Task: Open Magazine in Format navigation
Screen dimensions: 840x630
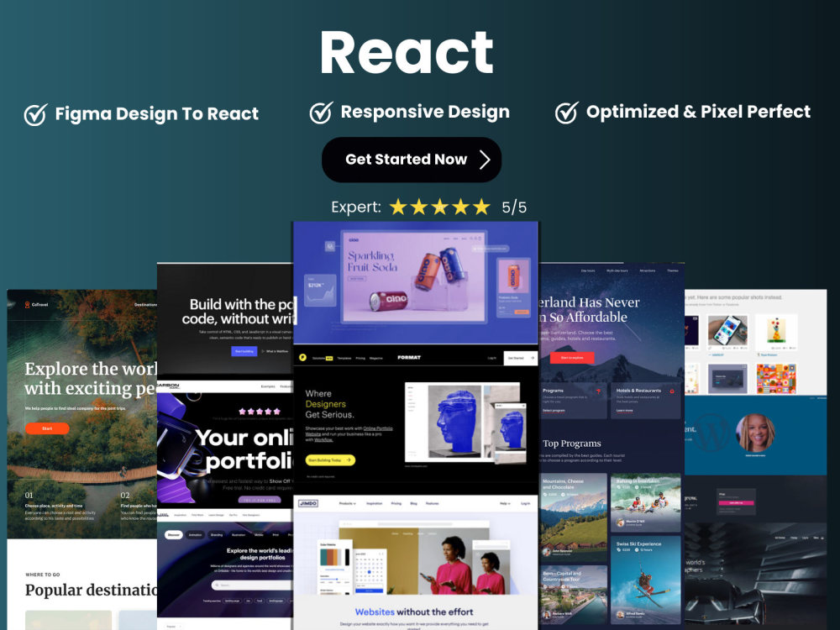Action: pos(376,358)
